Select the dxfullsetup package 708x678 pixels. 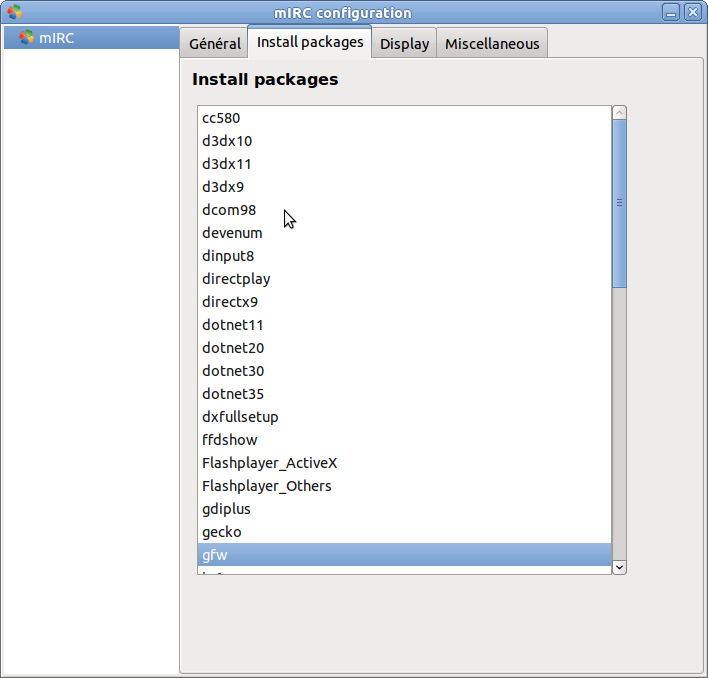coord(404,417)
